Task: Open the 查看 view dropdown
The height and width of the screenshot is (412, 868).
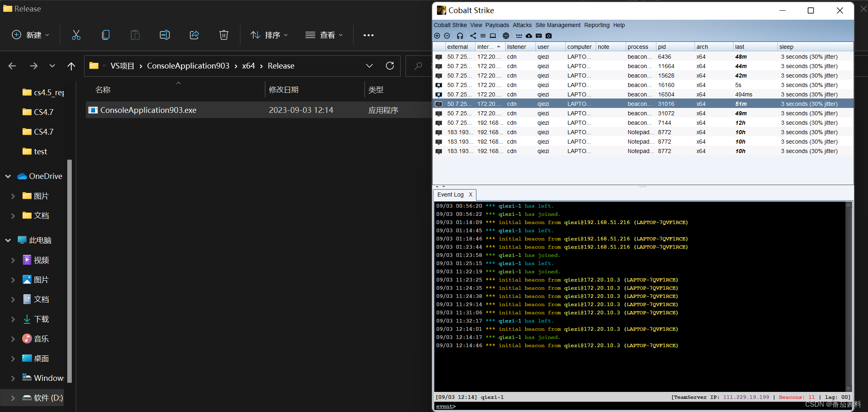Action: point(324,35)
